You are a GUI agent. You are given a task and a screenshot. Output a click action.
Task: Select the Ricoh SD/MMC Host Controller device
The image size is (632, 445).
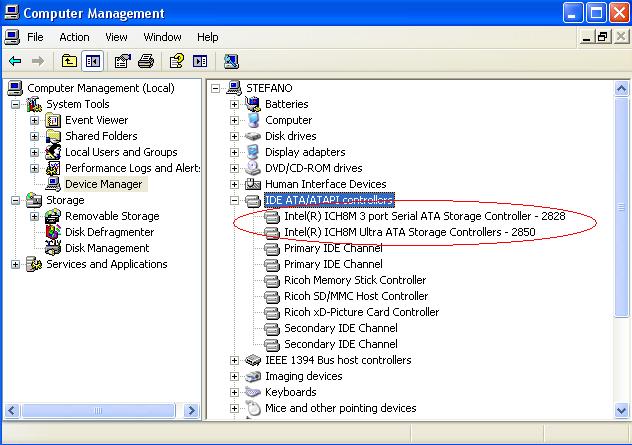coord(356,296)
